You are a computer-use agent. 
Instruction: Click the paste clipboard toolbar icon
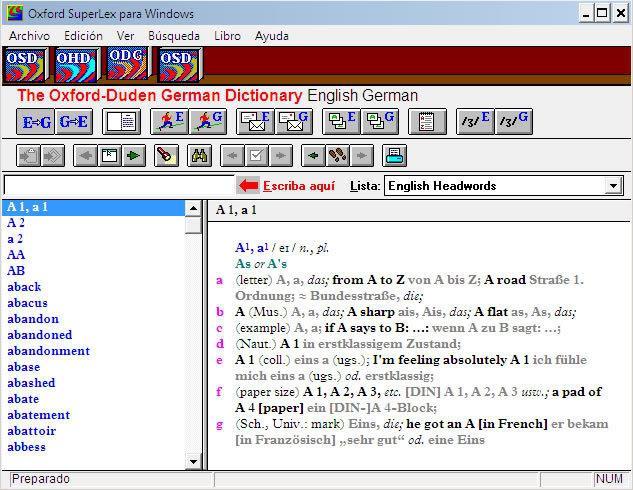coord(29,155)
